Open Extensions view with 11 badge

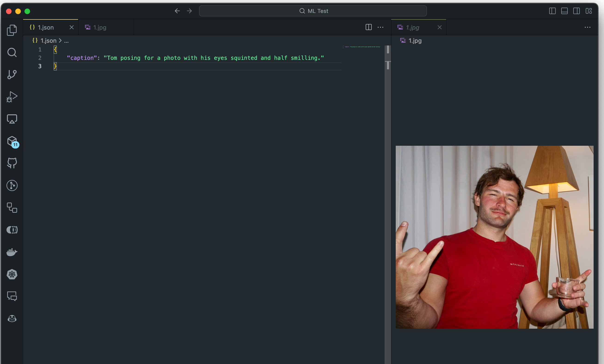click(12, 141)
